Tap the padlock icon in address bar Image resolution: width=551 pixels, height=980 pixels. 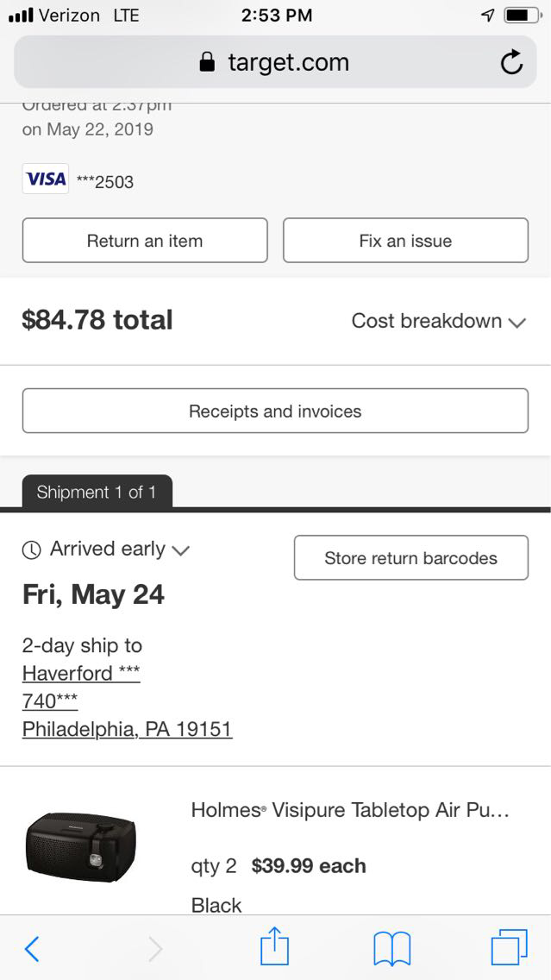click(x=206, y=62)
